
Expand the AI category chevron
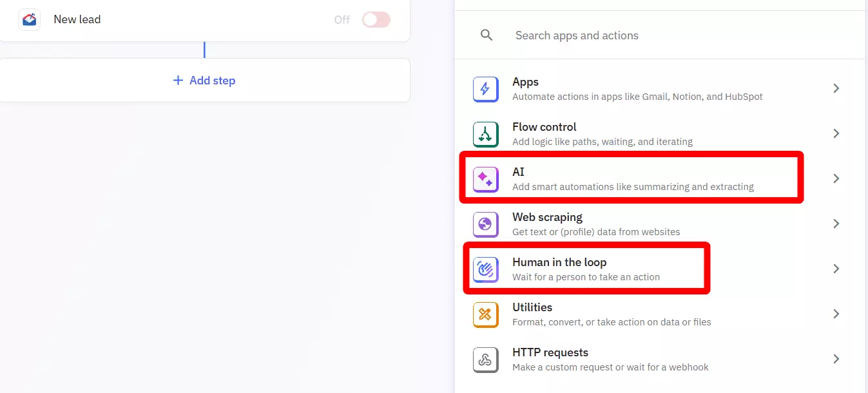coord(836,178)
